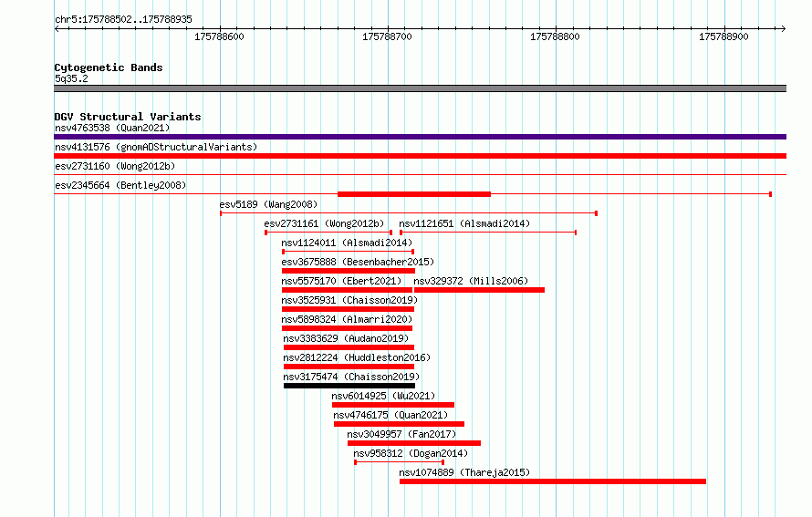Click the nsv1124011 thin red span

click(348, 252)
